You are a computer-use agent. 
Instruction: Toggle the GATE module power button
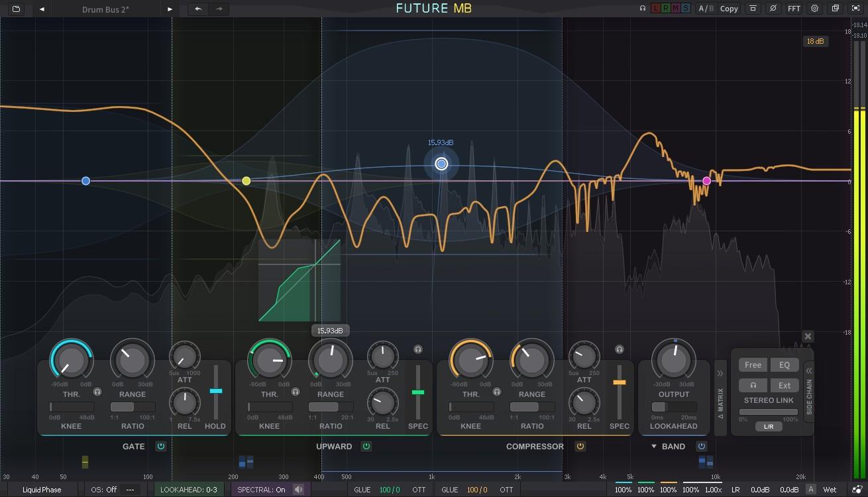[x=161, y=446]
